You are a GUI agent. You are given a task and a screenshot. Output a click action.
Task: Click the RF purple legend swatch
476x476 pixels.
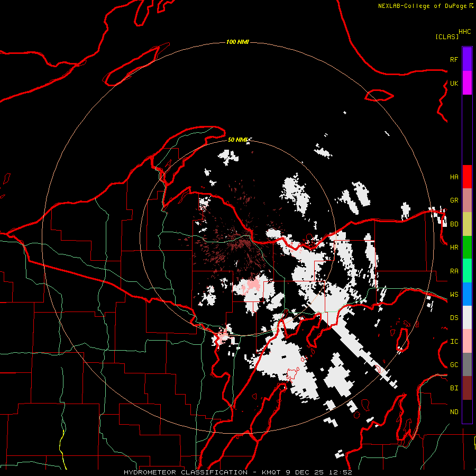point(467,59)
